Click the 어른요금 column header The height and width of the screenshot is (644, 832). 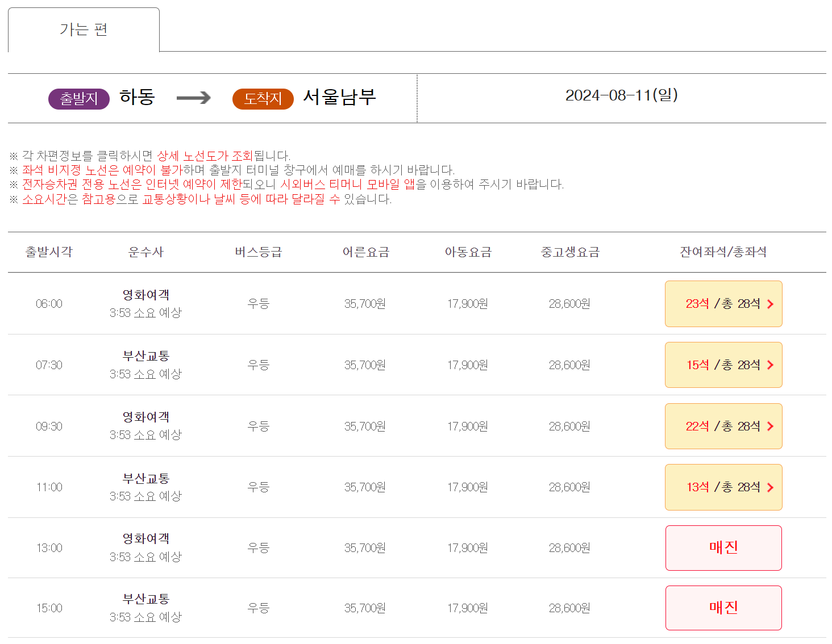[x=365, y=252]
